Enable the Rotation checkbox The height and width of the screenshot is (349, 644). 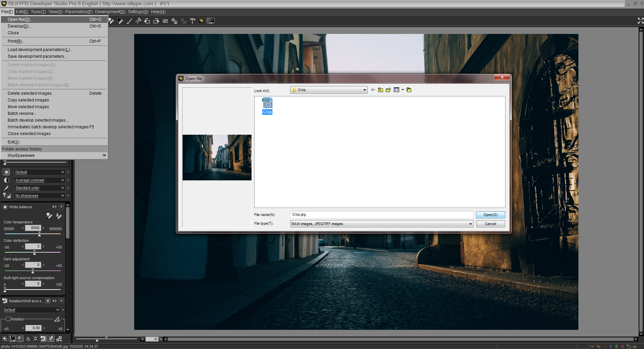[8, 319]
